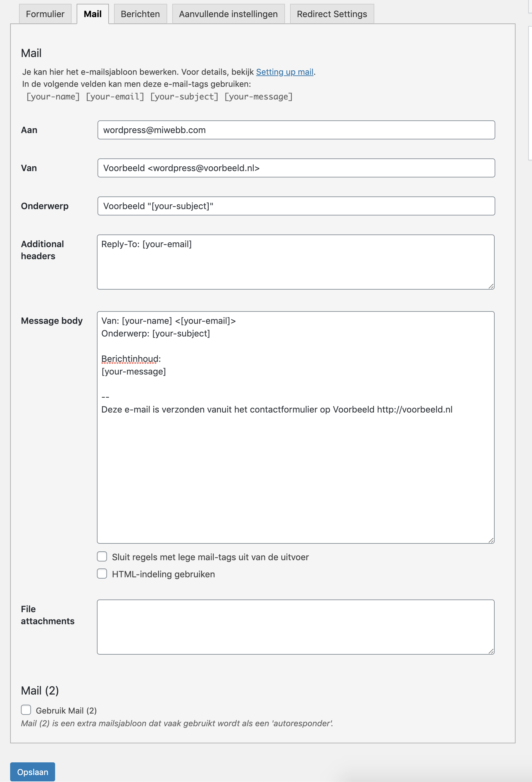Click the Opslaan save button
This screenshot has height=782, width=532.
[33, 772]
